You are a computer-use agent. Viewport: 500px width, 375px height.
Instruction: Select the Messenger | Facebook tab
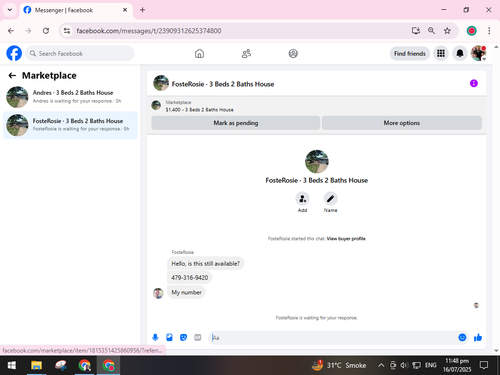click(x=76, y=10)
